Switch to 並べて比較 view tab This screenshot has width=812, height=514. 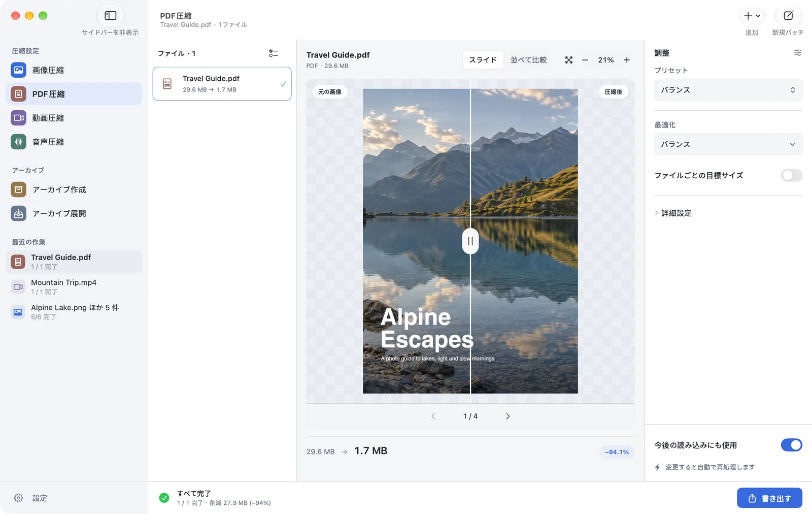click(x=528, y=60)
